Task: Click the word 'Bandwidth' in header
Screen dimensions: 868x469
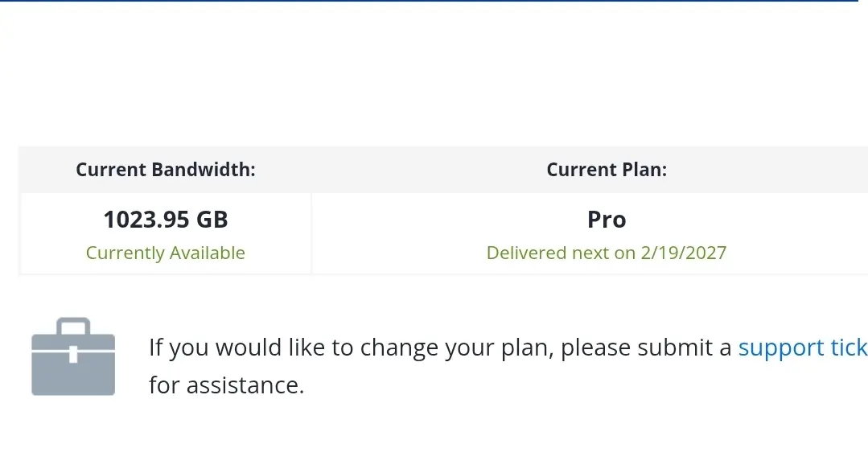Action: [x=204, y=170]
